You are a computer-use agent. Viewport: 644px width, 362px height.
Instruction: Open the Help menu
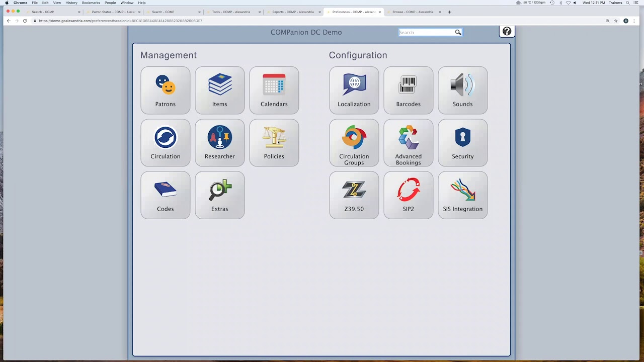[142, 3]
